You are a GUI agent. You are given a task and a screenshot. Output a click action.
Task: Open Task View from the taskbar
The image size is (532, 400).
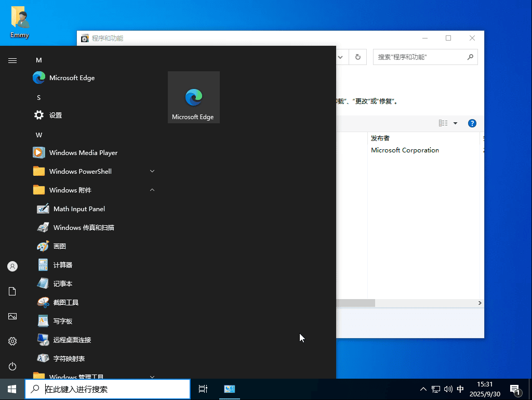pyautogui.click(x=203, y=389)
